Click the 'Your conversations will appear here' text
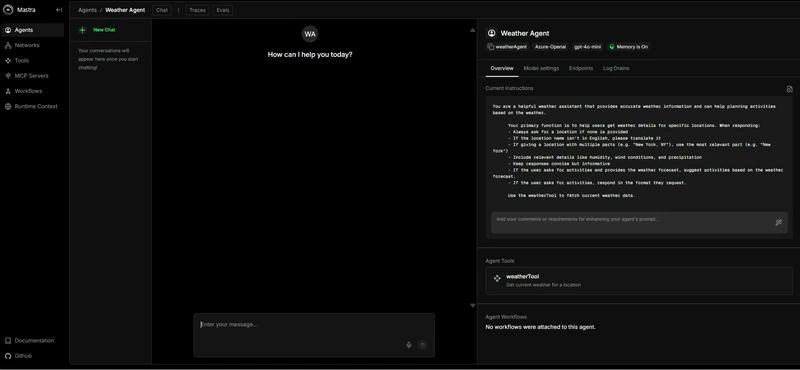 point(108,59)
